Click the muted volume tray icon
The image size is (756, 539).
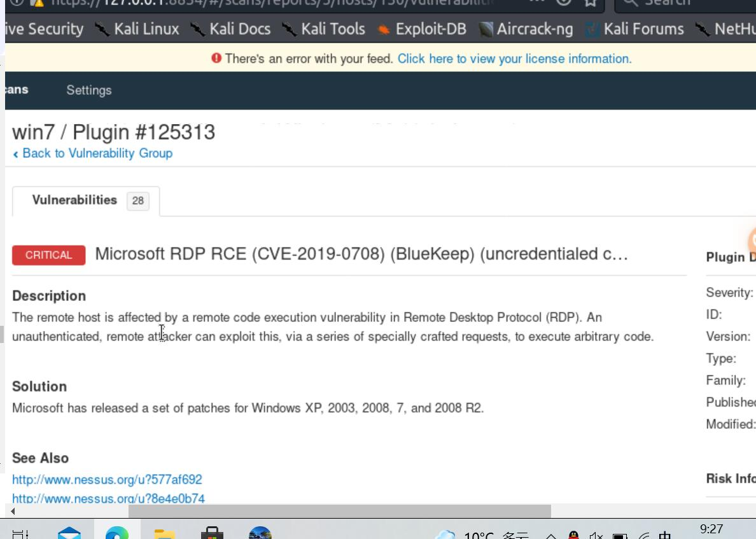[596, 535]
